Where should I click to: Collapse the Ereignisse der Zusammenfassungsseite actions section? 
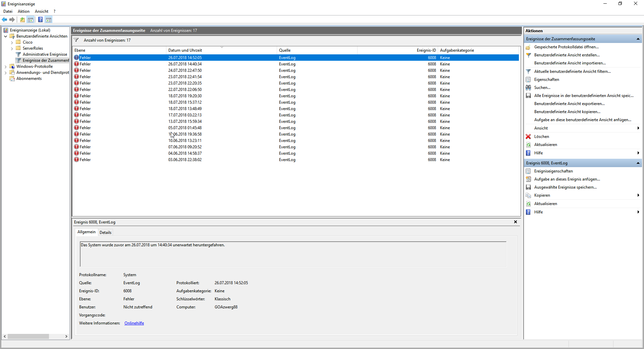(x=638, y=39)
